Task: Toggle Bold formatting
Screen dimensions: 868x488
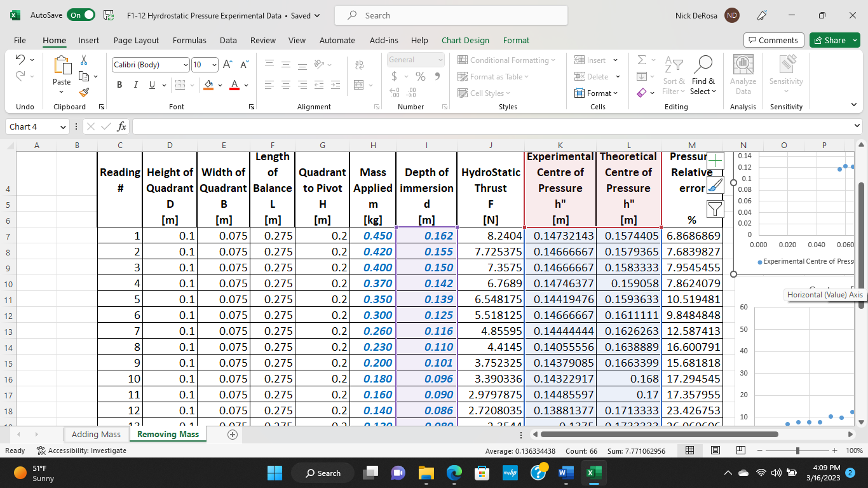Action: pos(119,85)
